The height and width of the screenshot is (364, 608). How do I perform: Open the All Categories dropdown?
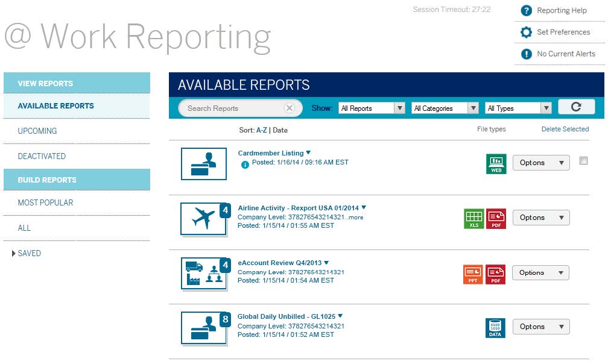point(445,107)
